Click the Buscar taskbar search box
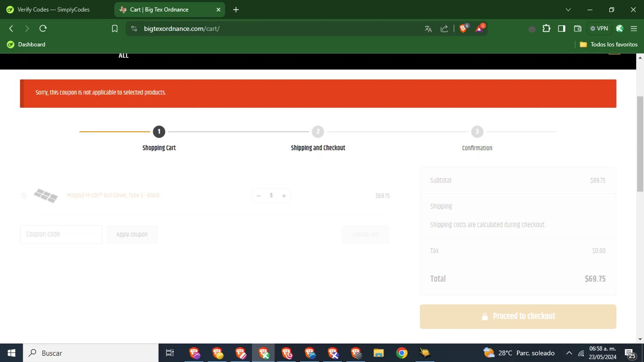The height and width of the screenshot is (362, 644). 91,353
